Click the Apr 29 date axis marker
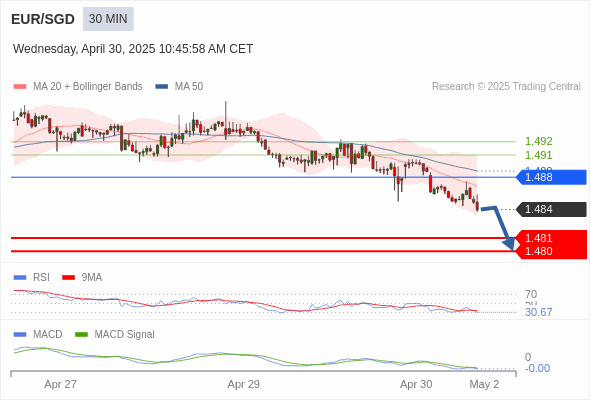The height and width of the screenshot is (400, 590). (x=243, y=384)
